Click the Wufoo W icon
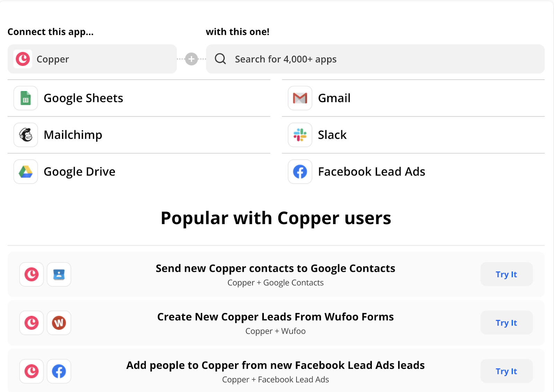 coord(59,323)
